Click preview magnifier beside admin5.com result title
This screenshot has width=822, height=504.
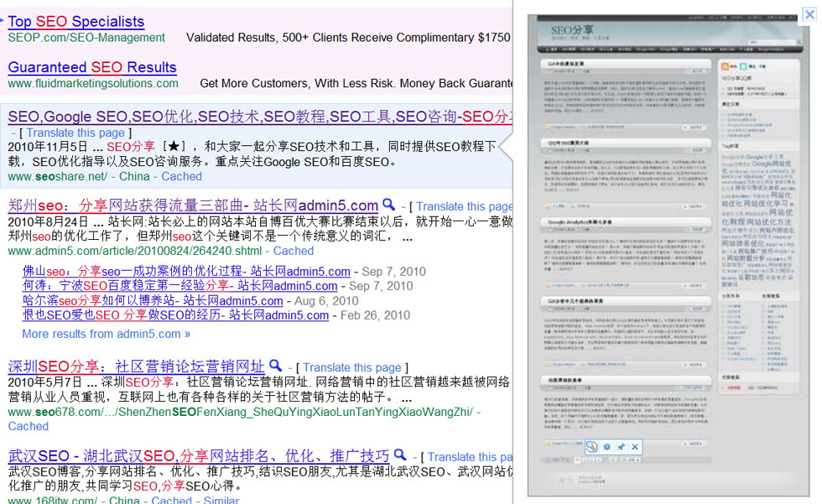pyautogui.click(x=388, y=205)
